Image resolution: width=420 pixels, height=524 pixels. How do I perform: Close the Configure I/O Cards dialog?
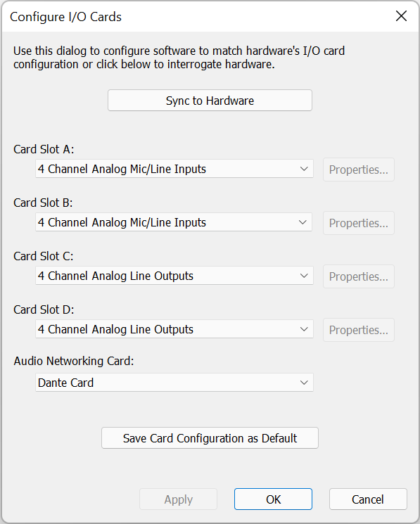click(401, 15)
